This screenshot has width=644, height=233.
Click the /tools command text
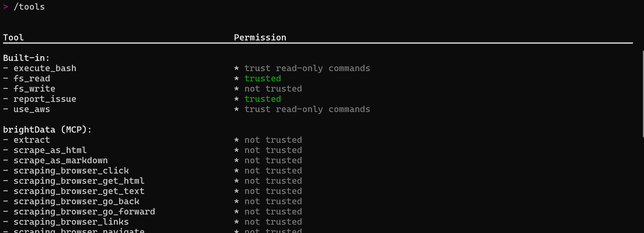29,7
